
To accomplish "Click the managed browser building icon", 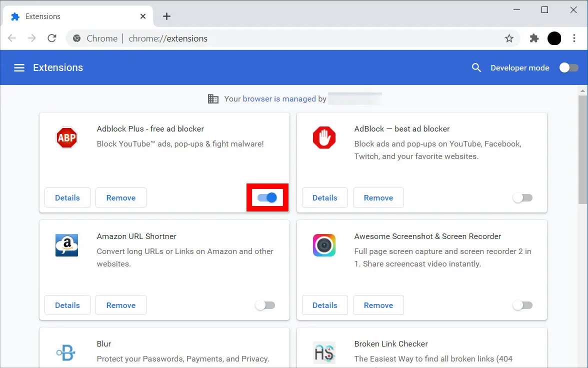I will click(x=213, y=98).
